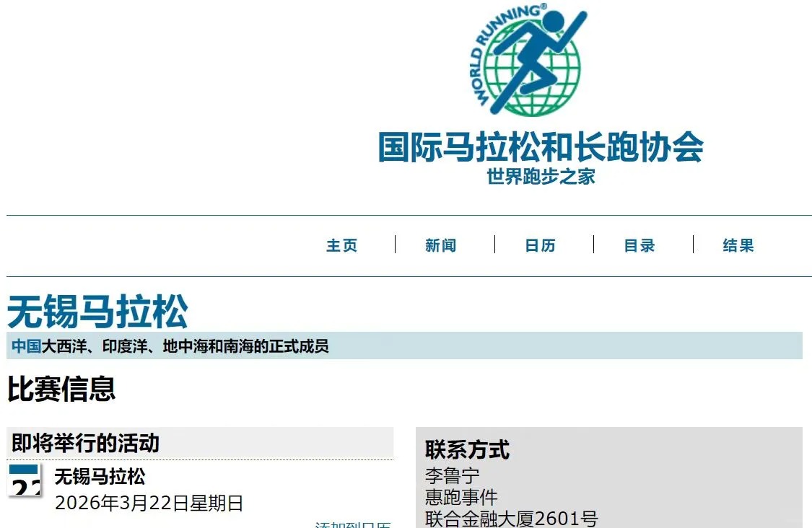Click the 即将举行的活动 section header
The width and height of the screenshot is (812, 528).
coord(85,443)
